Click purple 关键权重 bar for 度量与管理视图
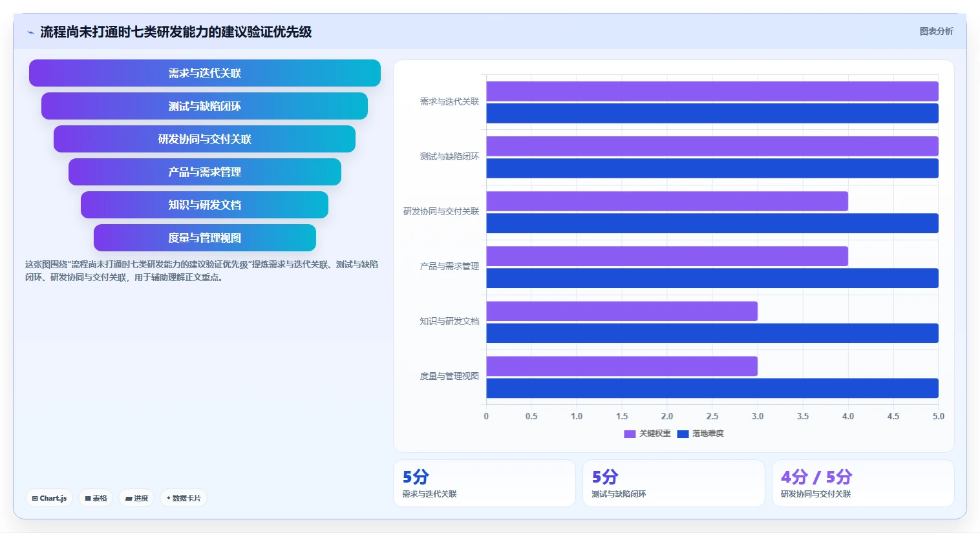Image resolution: width=980 pixels, height=533 pixels. tap(622, 366)
